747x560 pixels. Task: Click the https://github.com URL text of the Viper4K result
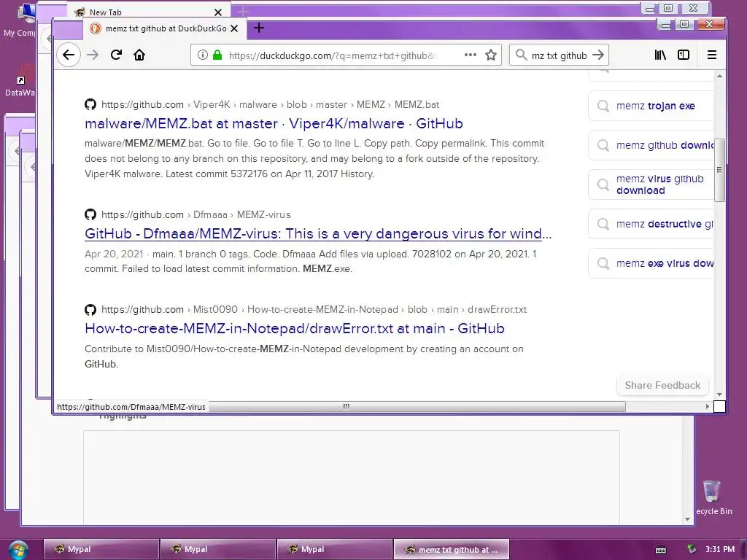coord(142,105)
